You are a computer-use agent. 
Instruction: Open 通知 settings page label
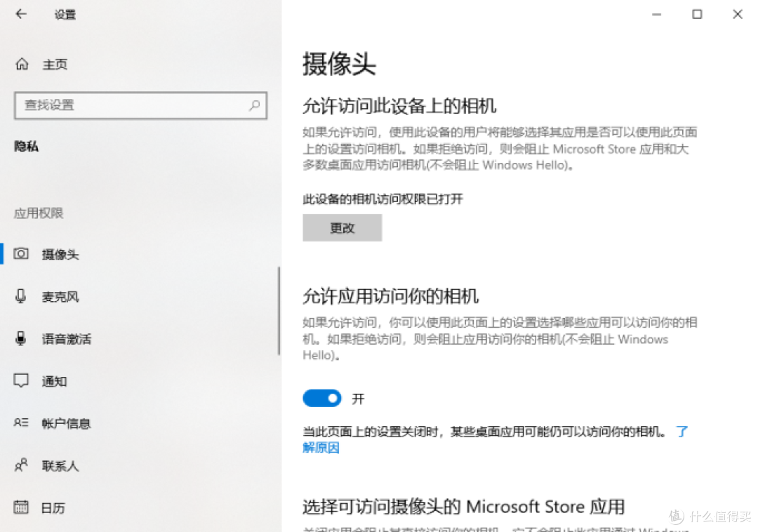pos(54,381)
